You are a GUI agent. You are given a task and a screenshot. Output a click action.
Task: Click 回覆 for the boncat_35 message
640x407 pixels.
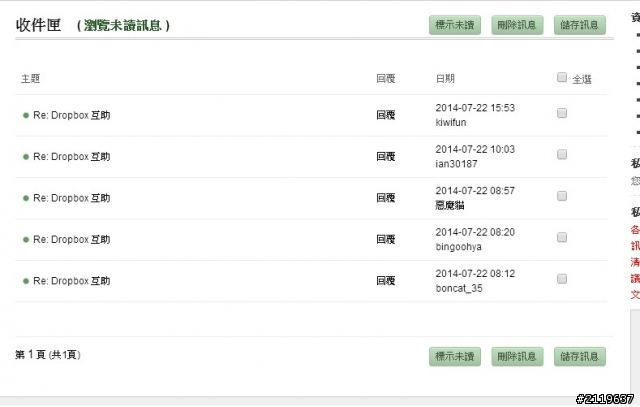[386, 281]
